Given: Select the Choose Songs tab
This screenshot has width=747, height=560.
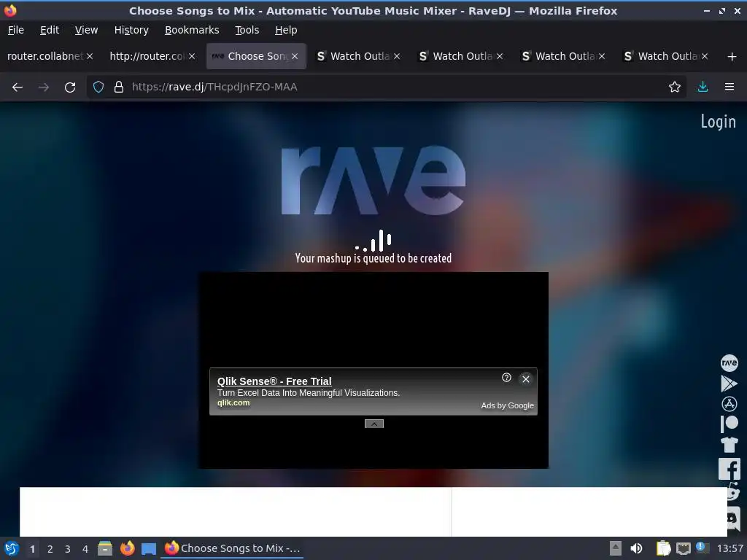Looking at the screenshot, I should tap(258, 56).
